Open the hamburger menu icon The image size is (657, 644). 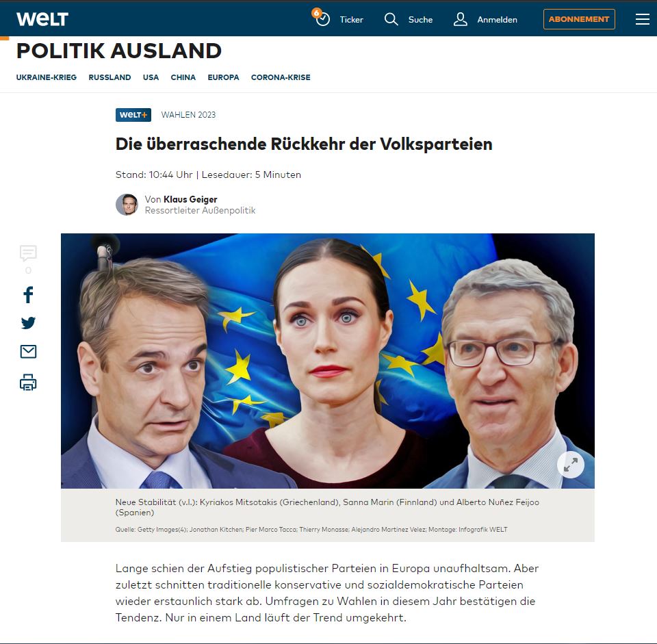tap(643, 19)
